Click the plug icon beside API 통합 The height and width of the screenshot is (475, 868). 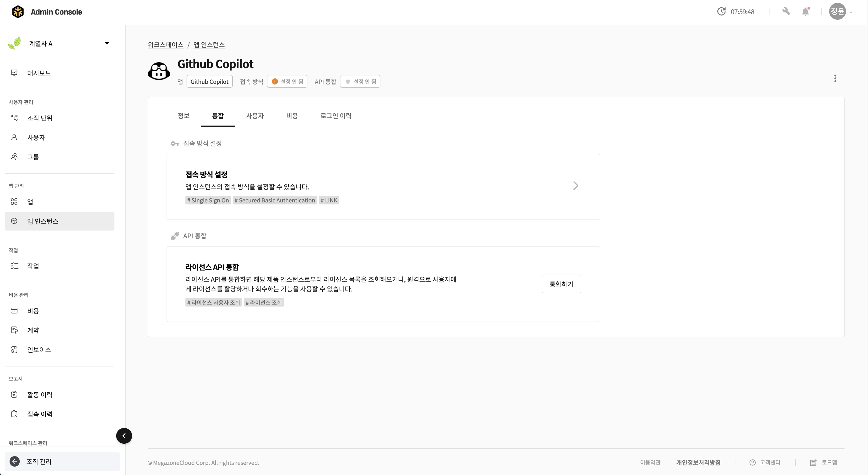[x=174, y=236]
